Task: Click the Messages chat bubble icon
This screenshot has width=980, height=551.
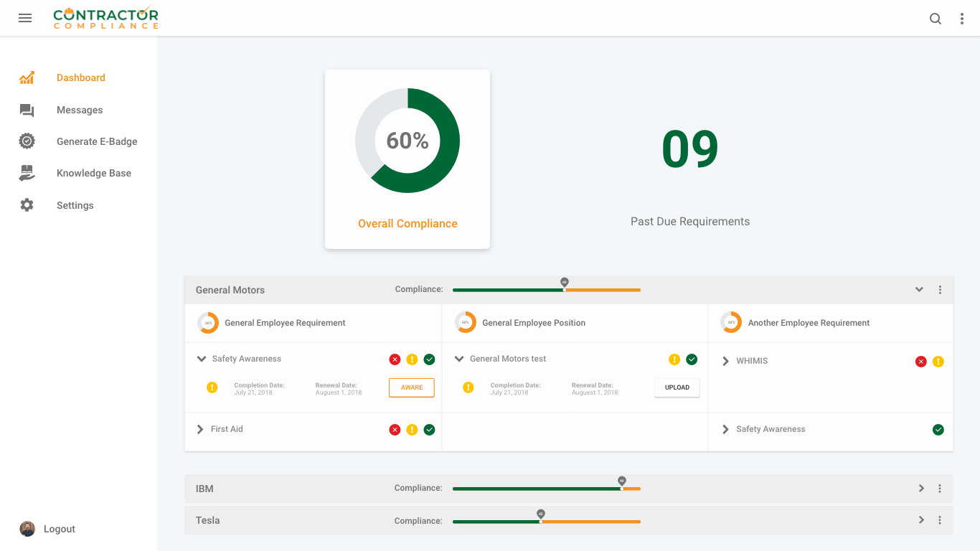Action: (27, 110)
